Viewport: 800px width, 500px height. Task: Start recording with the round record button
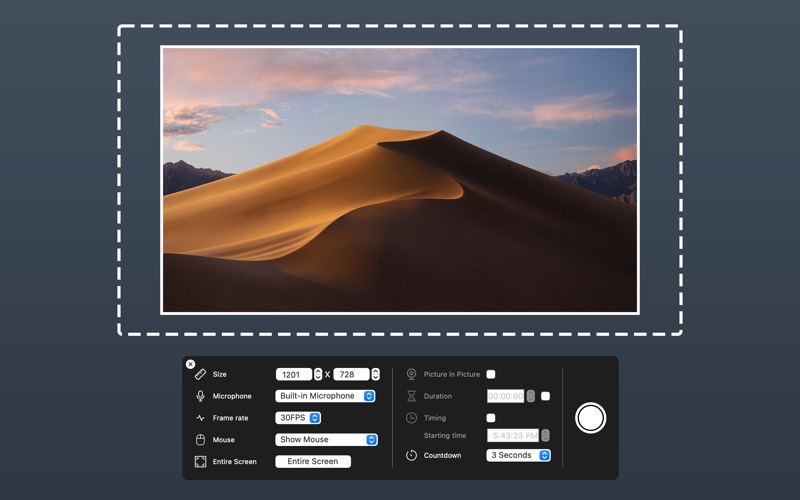[x=590, y=418]
